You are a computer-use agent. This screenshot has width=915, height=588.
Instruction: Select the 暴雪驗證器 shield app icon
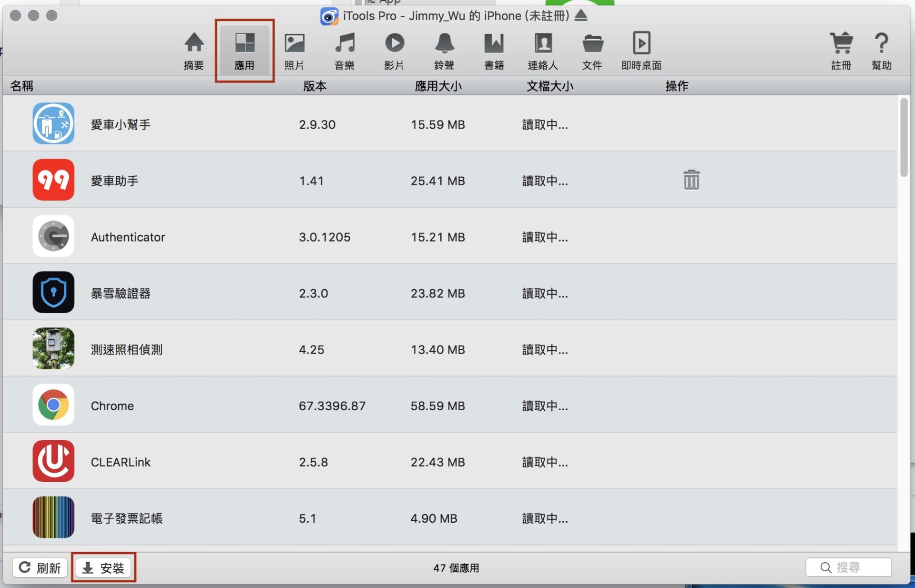coord(53,292)
